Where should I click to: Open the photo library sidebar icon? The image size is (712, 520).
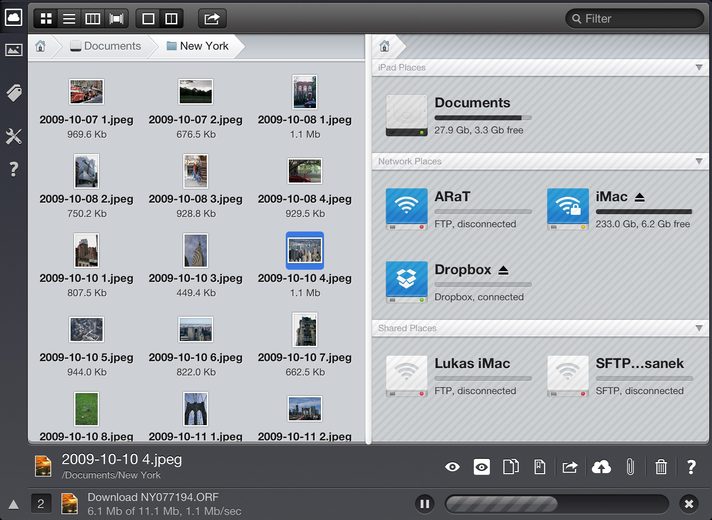pos(14,50)
